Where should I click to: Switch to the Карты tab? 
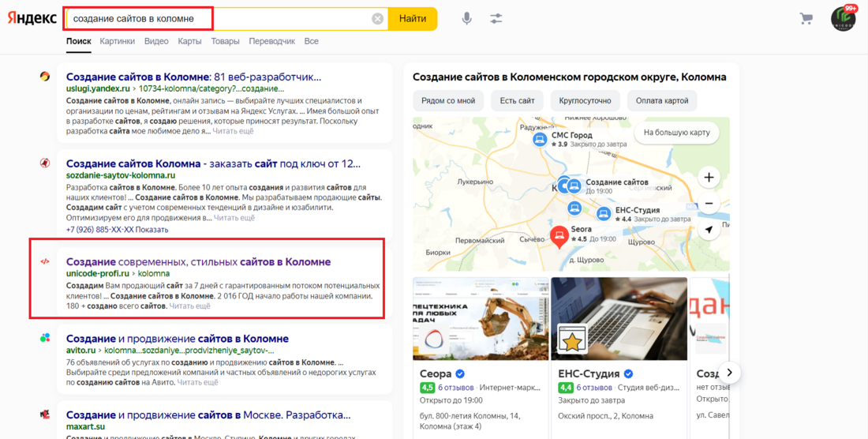pos(189,42)
